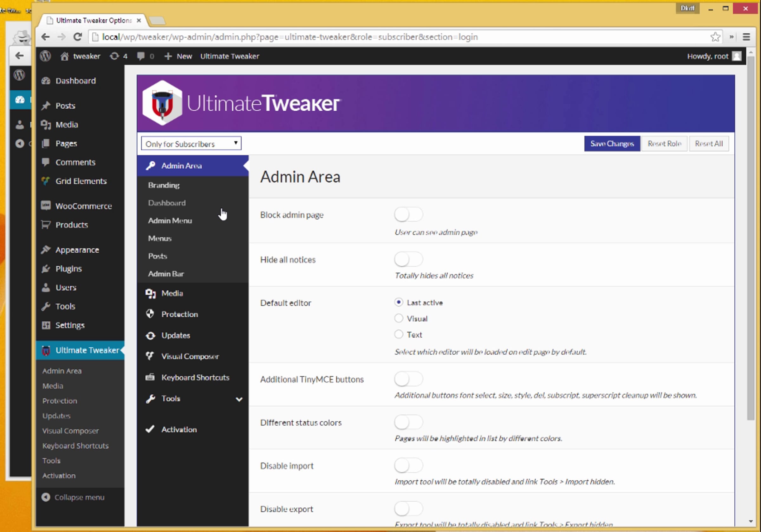Open the Menus submenu item
The height and width of the screenshot is (532, 761).
click(160, 238)
